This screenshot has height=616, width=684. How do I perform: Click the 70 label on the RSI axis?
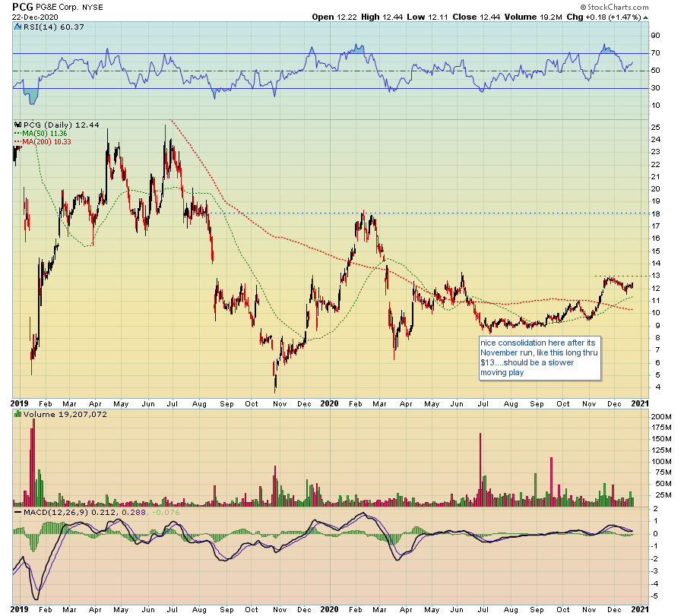tap(655, 53)
